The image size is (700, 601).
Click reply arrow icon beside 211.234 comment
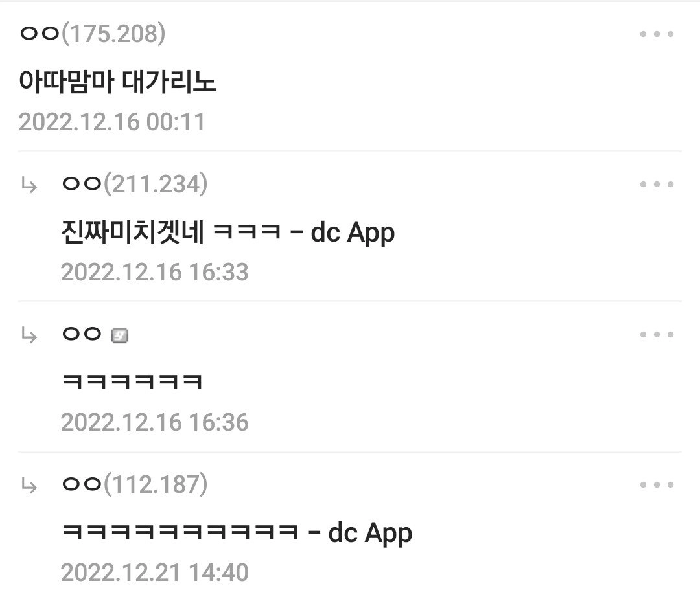point(29,185)
